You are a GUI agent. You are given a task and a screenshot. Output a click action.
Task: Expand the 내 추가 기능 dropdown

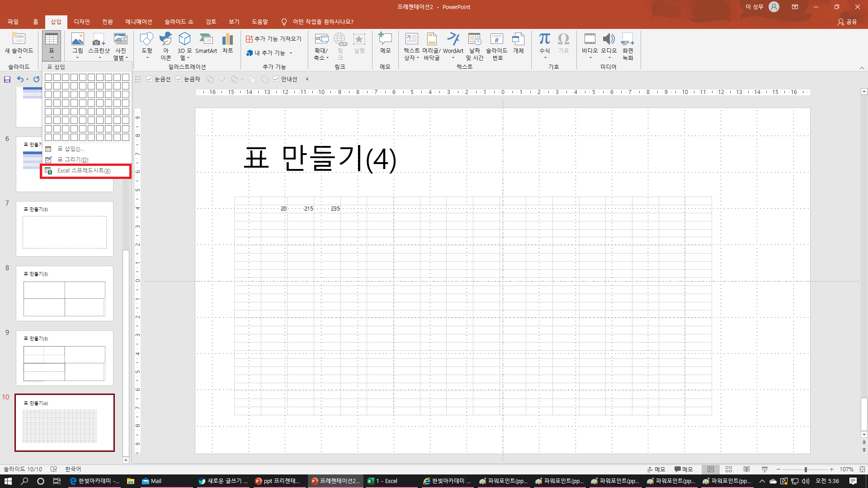coord(291,53)
